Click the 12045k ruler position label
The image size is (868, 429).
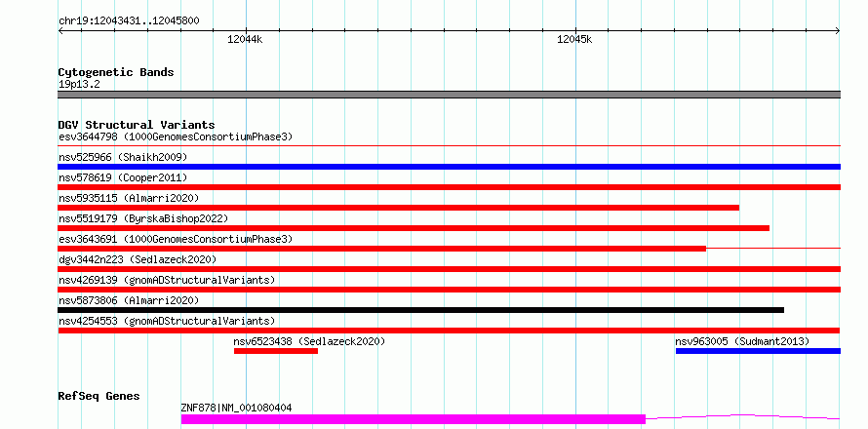point(574,39)
